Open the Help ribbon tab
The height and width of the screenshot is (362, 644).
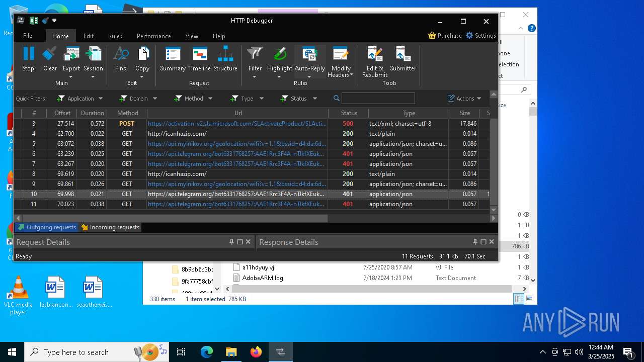[219, 36]
